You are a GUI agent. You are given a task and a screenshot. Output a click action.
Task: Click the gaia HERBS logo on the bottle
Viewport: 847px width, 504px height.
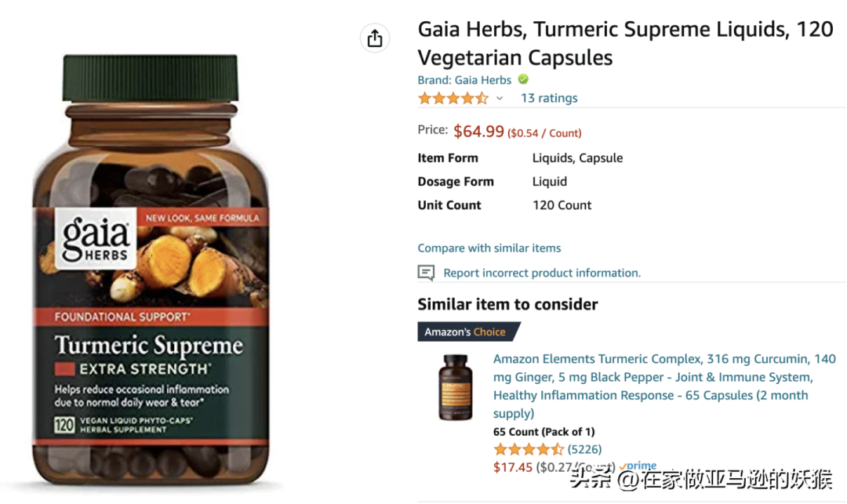(96, 239)
